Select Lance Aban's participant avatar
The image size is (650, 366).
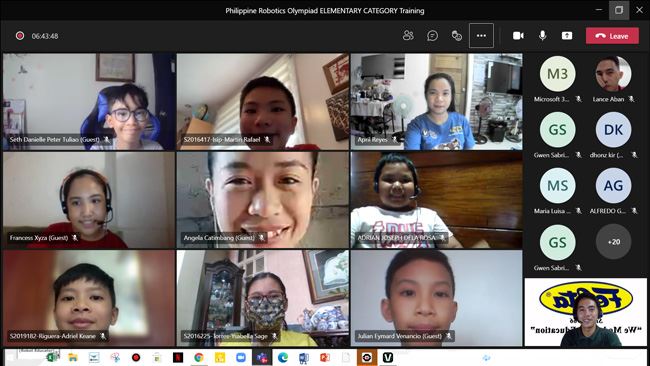pyautogui.click(x=614, y=74)
